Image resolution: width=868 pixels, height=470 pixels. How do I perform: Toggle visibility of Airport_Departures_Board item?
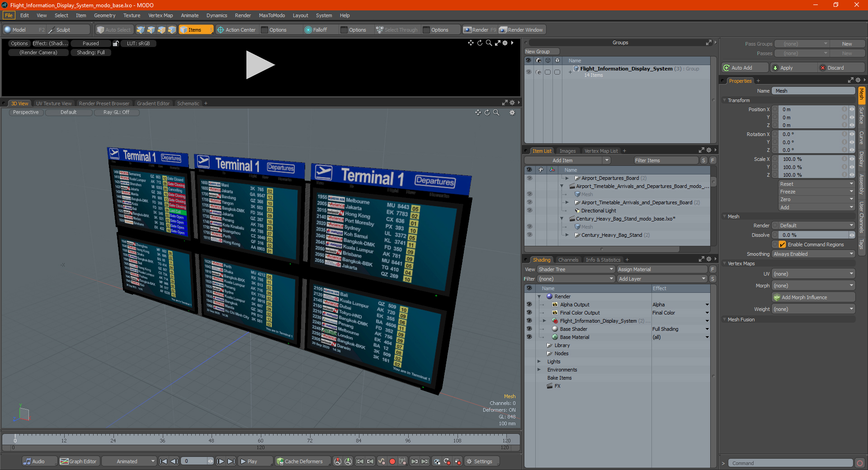click(529, 178)
